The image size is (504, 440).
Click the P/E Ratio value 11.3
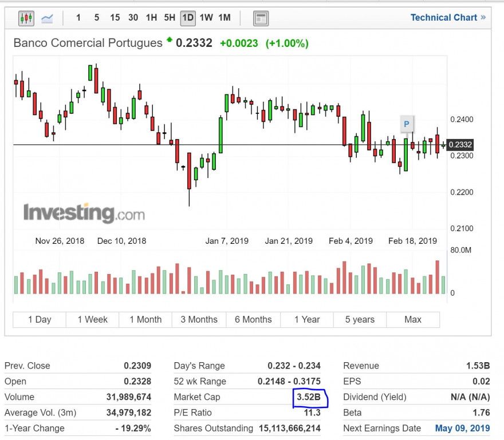coord(313,413)
